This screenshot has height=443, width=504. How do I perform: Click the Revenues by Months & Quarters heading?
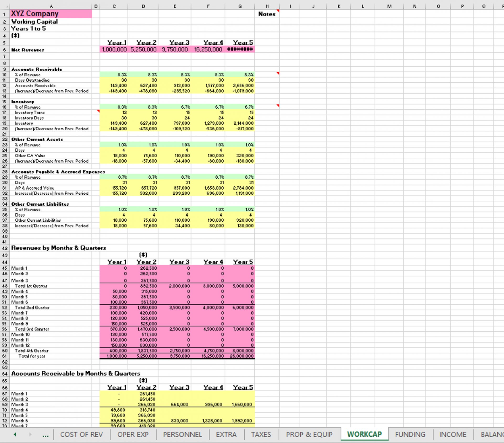59,248
